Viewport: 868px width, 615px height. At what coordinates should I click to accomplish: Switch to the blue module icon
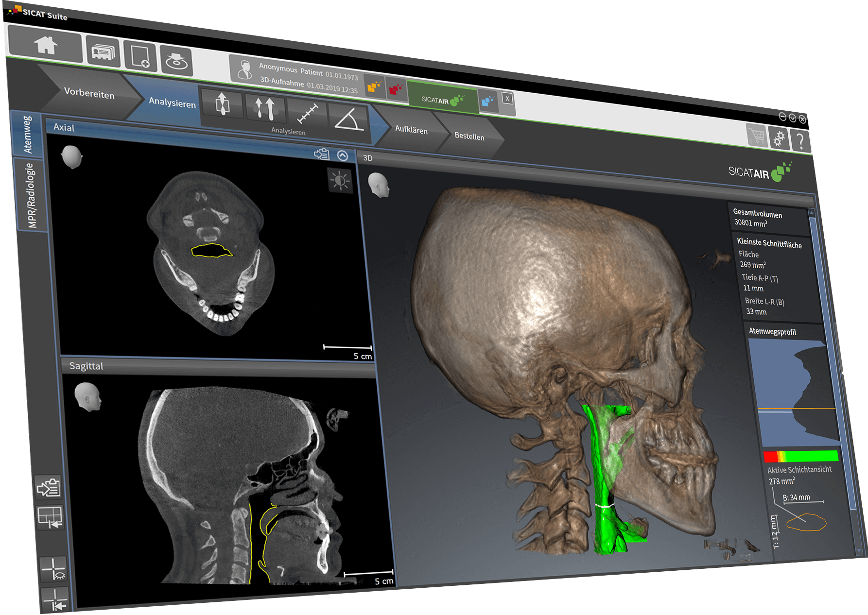(487, 102)
